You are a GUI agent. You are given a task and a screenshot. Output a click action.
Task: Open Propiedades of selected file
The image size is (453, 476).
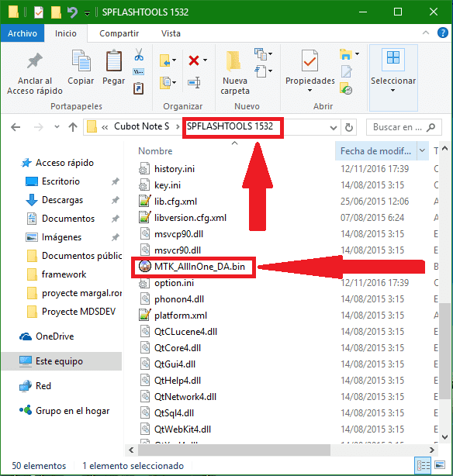click(310, 71)
